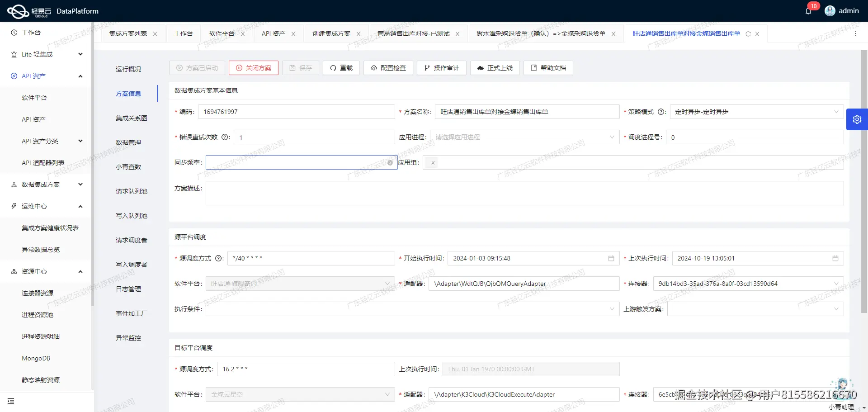The height and width of the screenshot is (412, 868).
Task: Open 日志管理 section
Action: (128, 289)
